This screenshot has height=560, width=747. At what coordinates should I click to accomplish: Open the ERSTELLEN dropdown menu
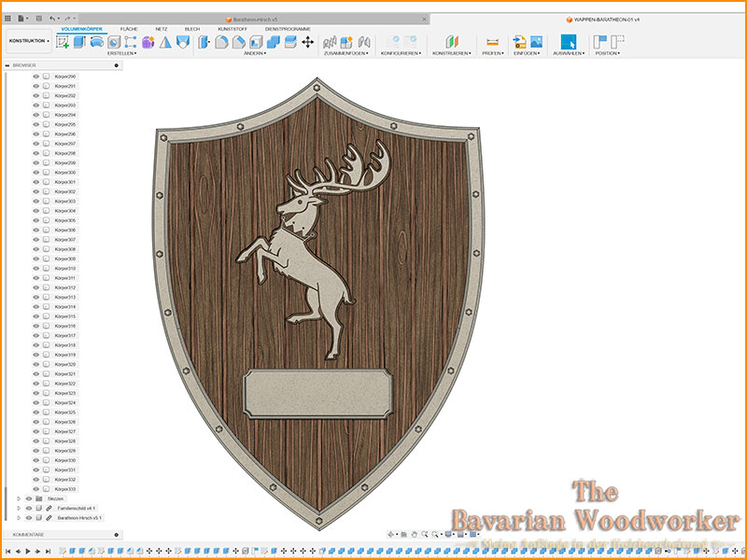coord(122,53)
